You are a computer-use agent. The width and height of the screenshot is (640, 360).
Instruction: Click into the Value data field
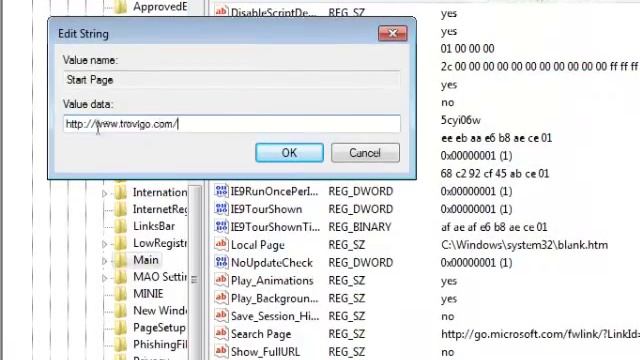232,124
